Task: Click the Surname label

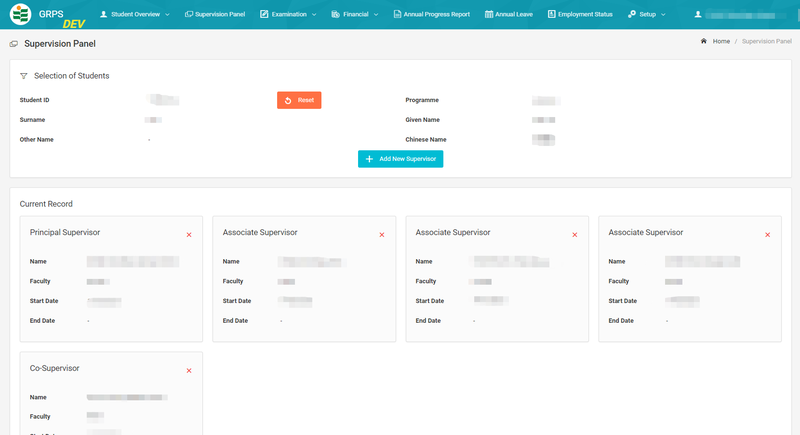Action: click(x=32, y=120)
